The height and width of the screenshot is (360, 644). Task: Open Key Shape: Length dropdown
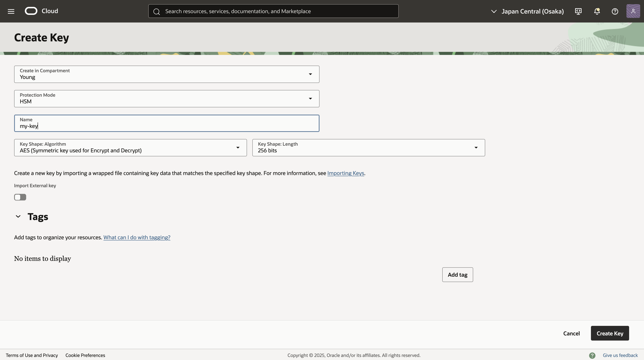coord(369,148)
